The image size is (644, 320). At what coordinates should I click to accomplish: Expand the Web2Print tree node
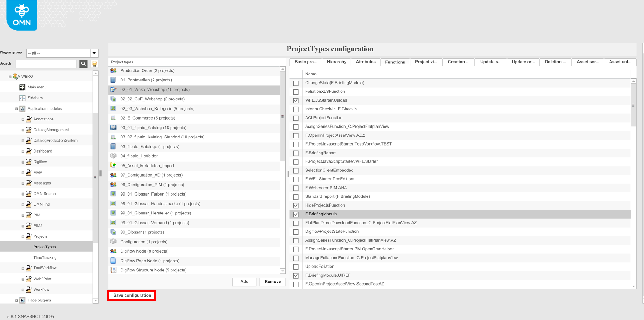point(23,279)
